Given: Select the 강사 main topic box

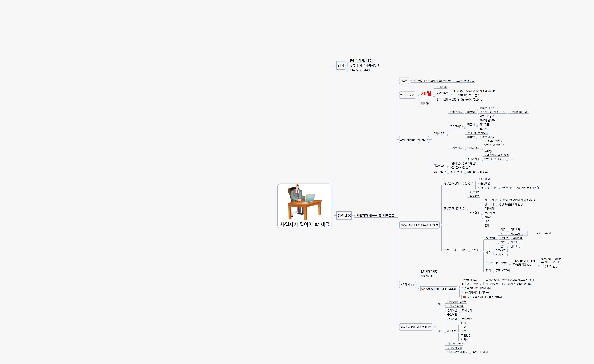Looking at the screenshot, I should pyautogui.click(x=341, y=65).
